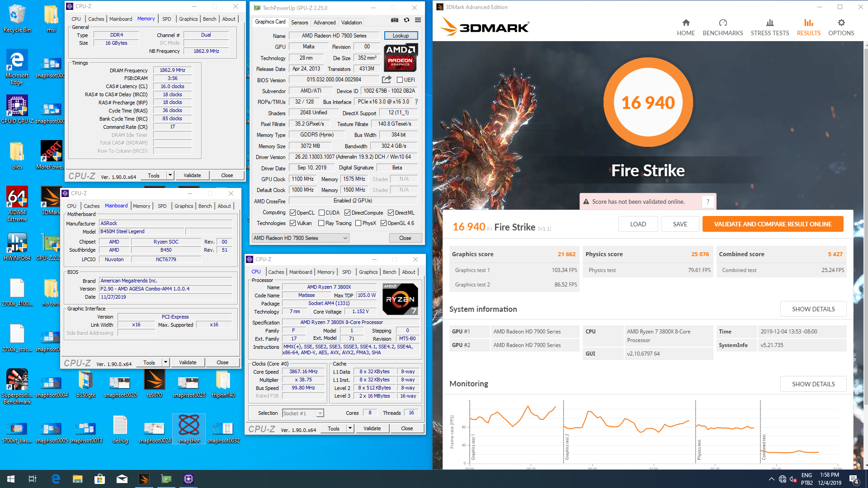Open File Explorer from taskbar

[78, 479]
